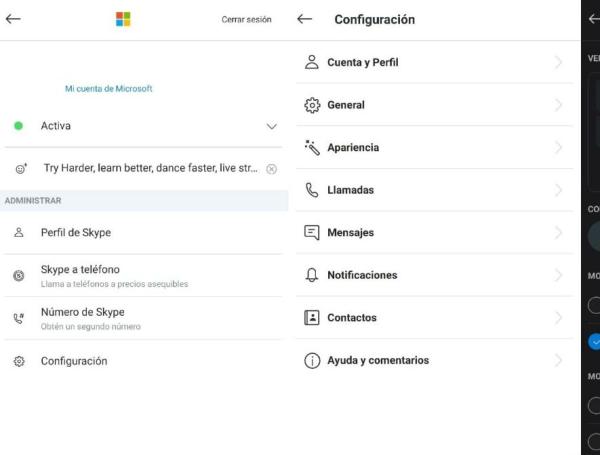Viewport: 600px width, 455px height.
Task: Click the Perfil de Skype person icon
Action: (19, 232)
